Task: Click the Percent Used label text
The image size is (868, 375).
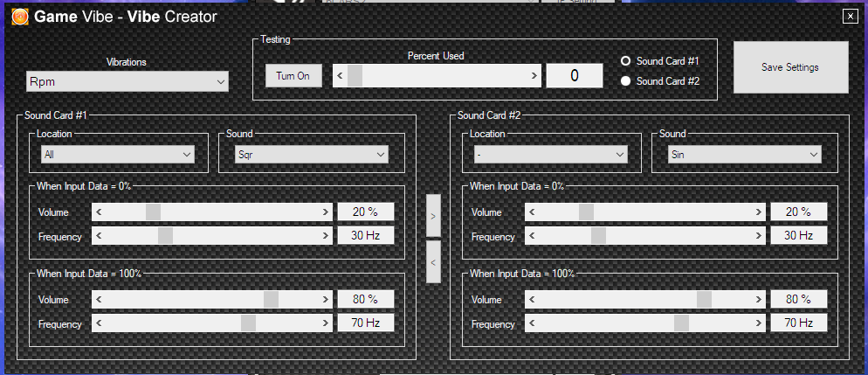Action: (436, 55)
